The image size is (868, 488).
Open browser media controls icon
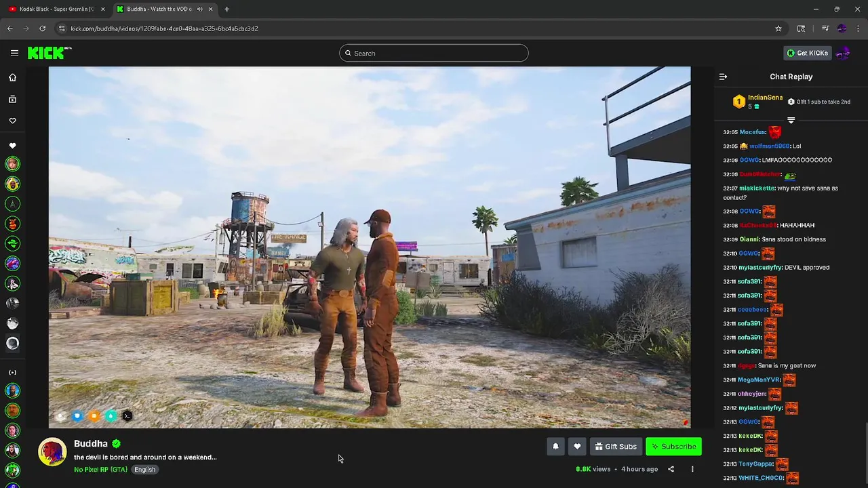point(825,28)
